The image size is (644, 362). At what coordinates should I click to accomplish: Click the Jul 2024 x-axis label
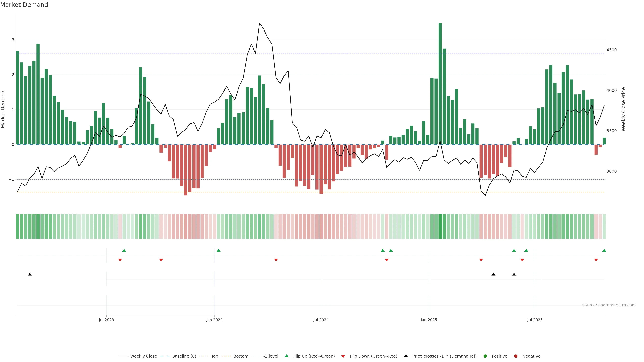[321, 320]
